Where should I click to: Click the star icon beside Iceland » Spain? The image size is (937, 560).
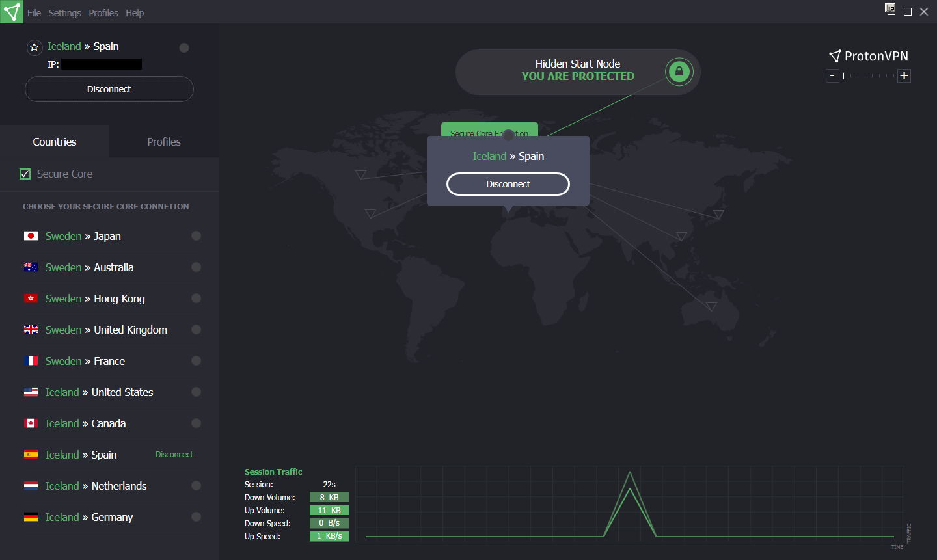[34, 47]
